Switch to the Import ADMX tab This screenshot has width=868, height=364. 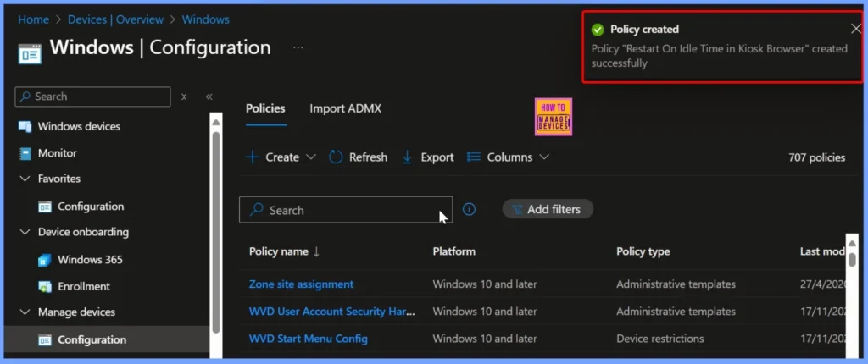click(345, 108)
